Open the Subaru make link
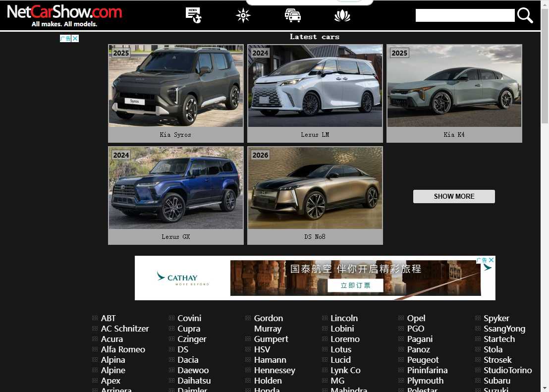 click(497, 381)
